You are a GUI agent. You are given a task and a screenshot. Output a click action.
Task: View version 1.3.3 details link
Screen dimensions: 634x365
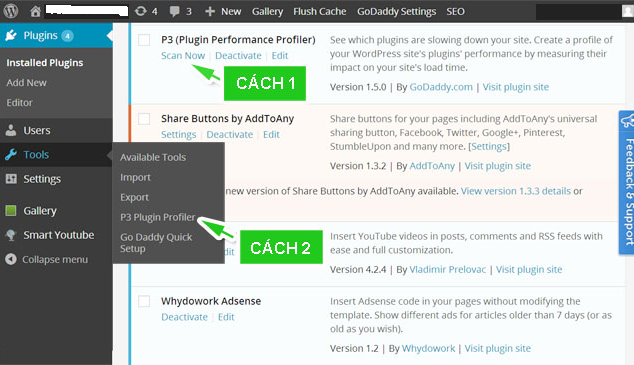(516, 191)
